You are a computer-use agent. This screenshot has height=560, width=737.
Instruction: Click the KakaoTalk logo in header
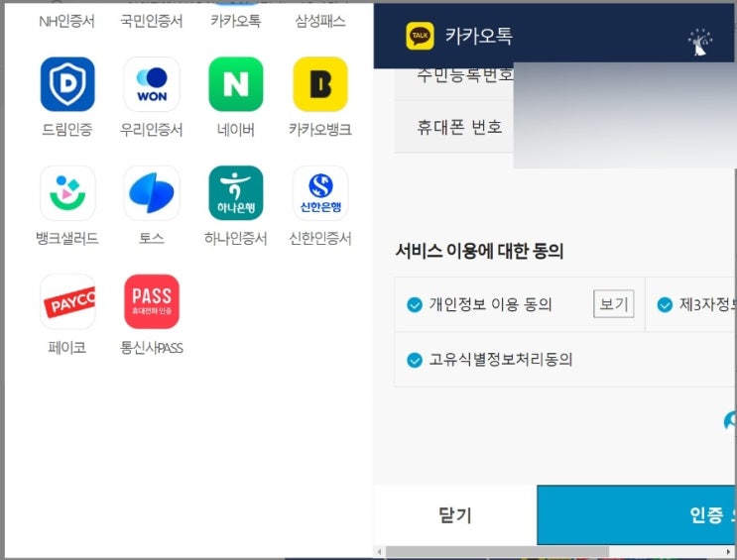420,36
